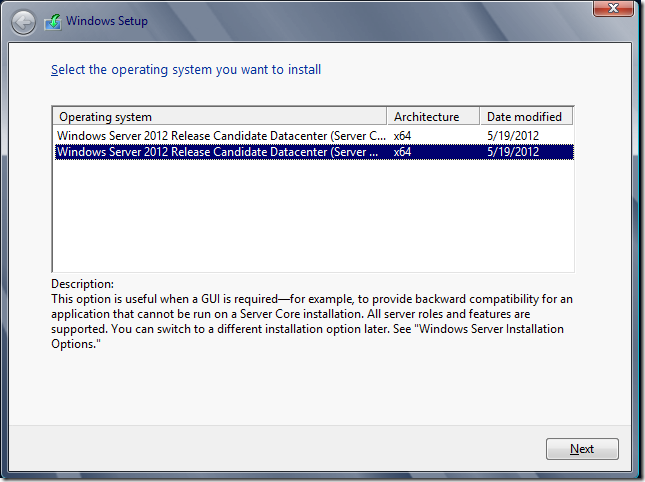Click divider between Operating system and Architecture headers
The width and height of the screenshot is (645, 482).
pos(387,117)
